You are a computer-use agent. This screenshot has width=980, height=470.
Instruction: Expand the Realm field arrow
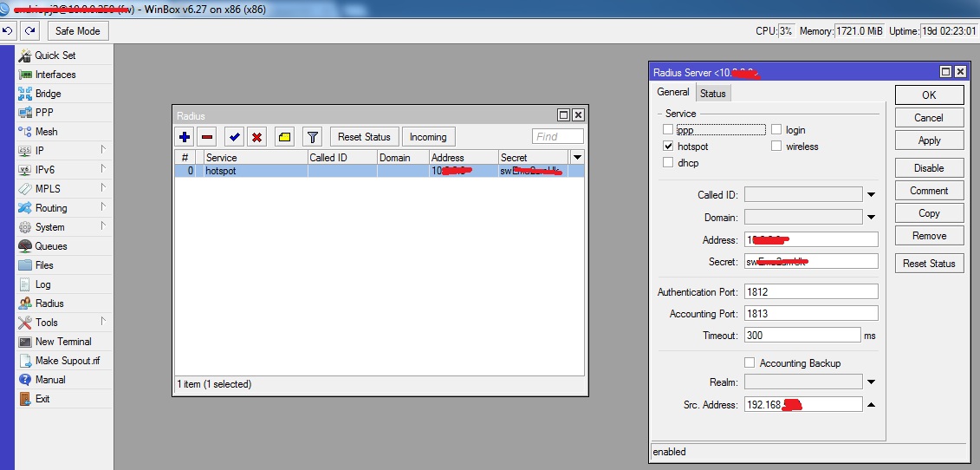(x=871, y=382)
